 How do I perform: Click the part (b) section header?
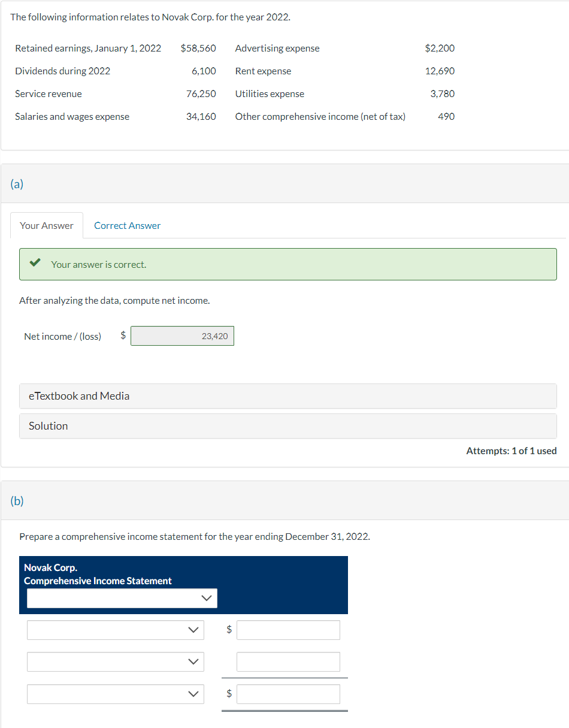[x=285, y=500]
